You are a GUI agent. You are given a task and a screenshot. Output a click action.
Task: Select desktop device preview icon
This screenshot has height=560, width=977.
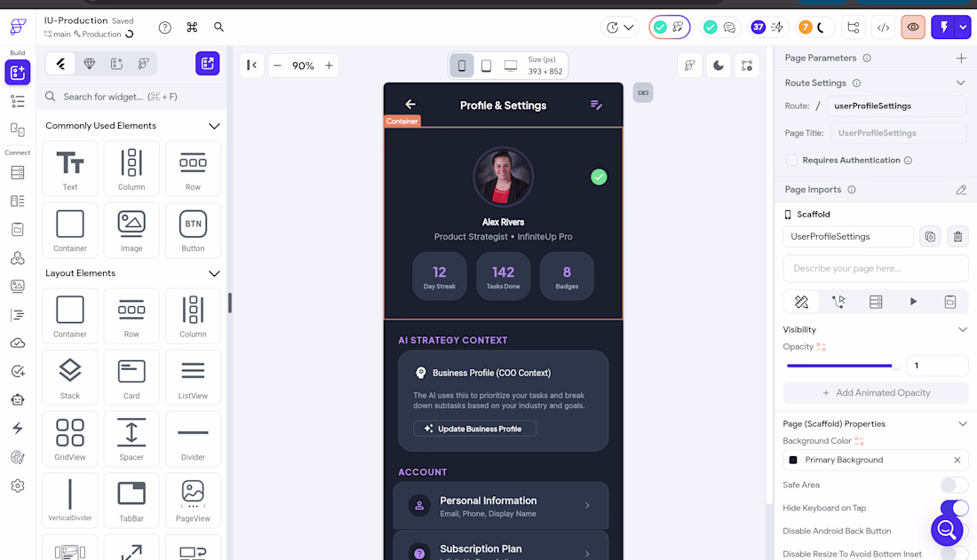511,66
